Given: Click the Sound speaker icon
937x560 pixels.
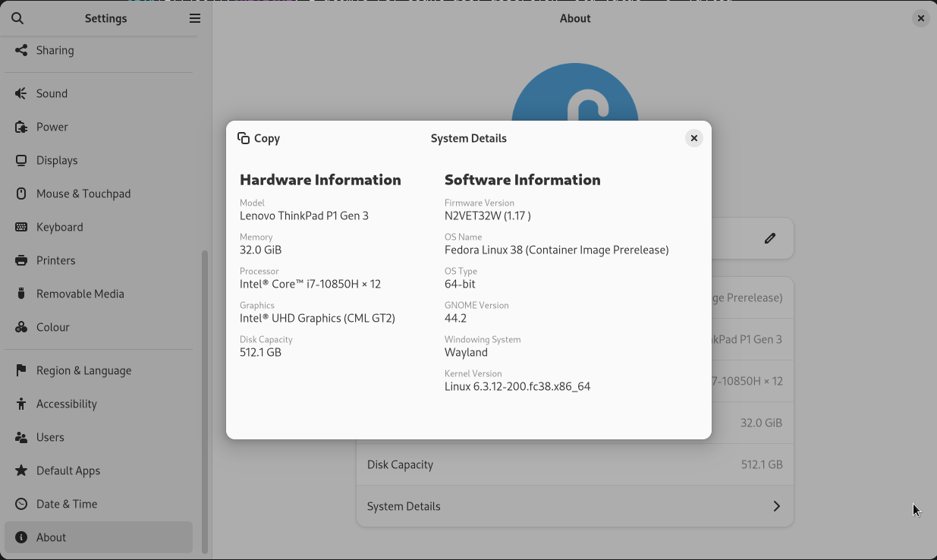Looking at the screenshot, I should tap(21, 93).
